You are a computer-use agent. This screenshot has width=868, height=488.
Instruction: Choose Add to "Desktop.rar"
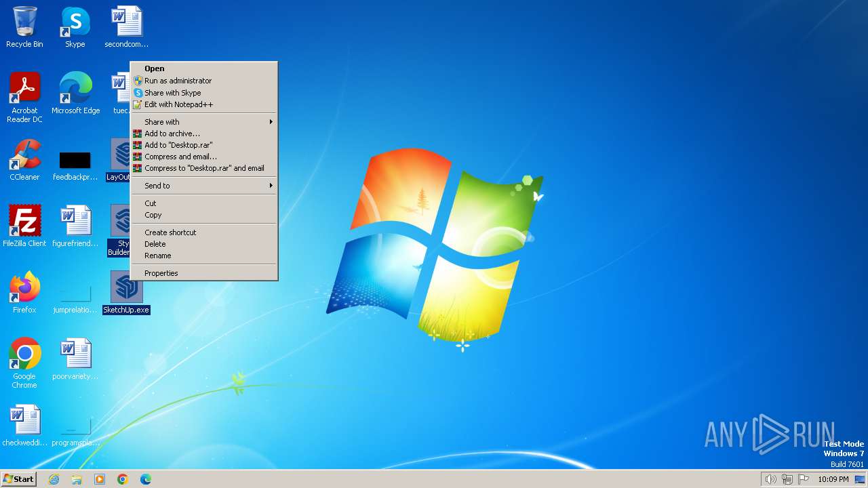(204, 145)
